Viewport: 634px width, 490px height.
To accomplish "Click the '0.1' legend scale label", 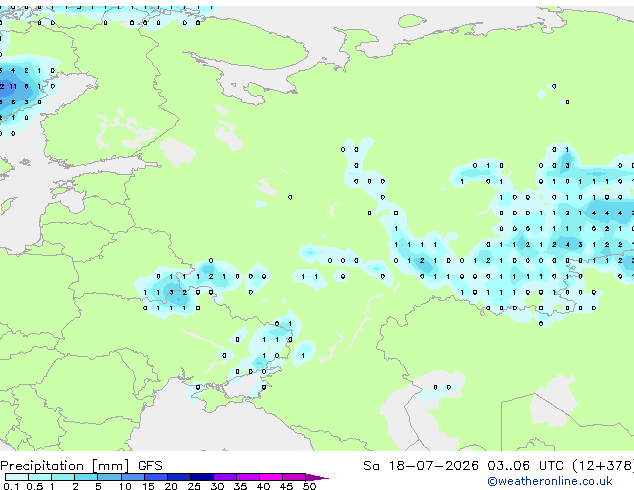I will [11, 486].
